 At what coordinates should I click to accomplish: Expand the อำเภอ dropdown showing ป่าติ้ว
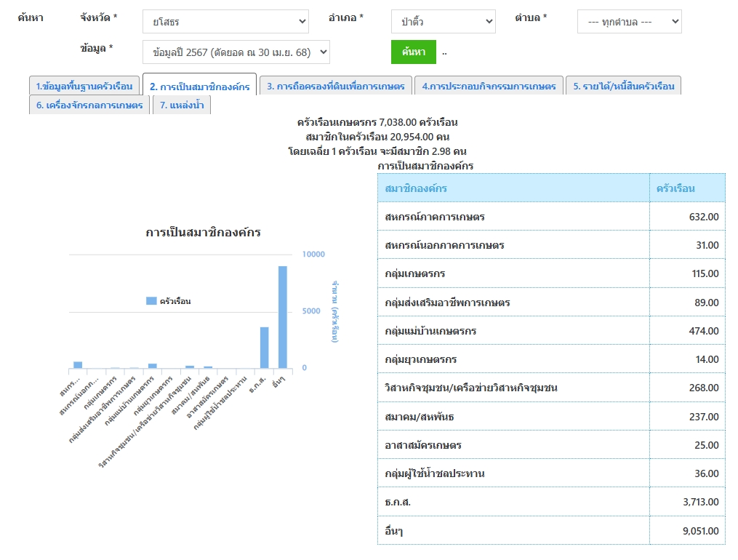(x=443, y=22)
